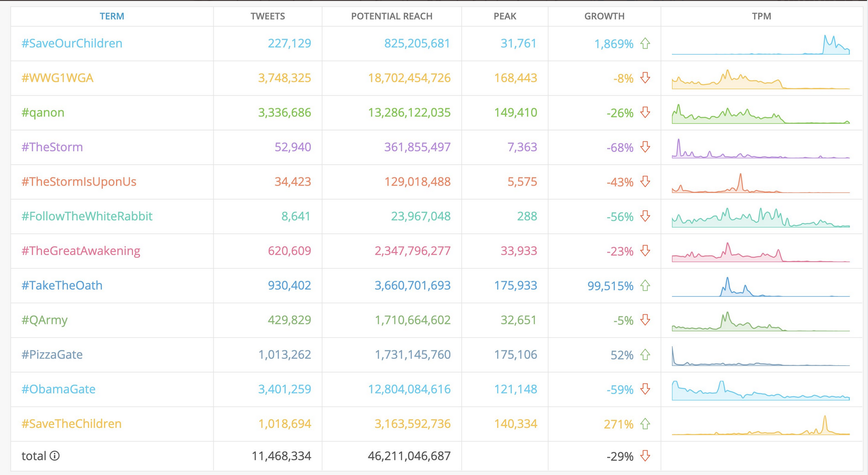Open the #PizzaGate term link
The image size is (868, 475).
point(52,354)
